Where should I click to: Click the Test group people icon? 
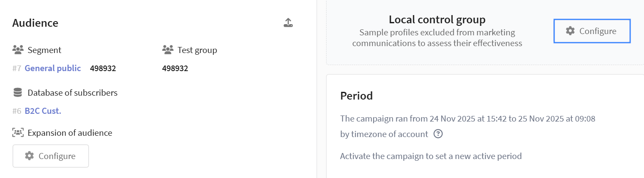tap(168, 50)
